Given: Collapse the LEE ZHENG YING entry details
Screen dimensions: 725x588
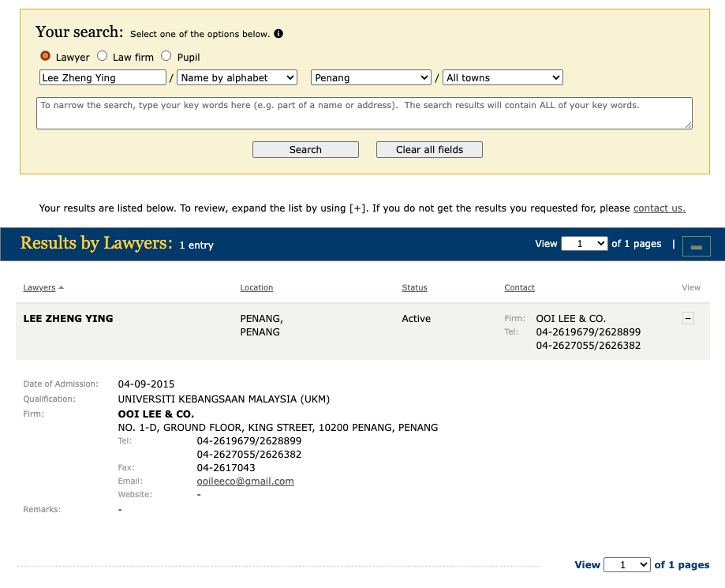Looking at the screenshot, I should (x=687, y=318).
